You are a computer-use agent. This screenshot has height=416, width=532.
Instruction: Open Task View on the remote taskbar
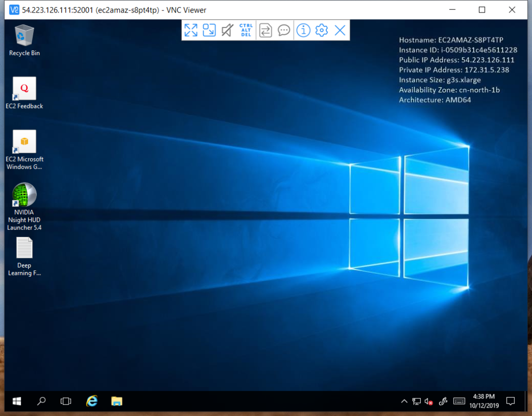coord(66,401)
